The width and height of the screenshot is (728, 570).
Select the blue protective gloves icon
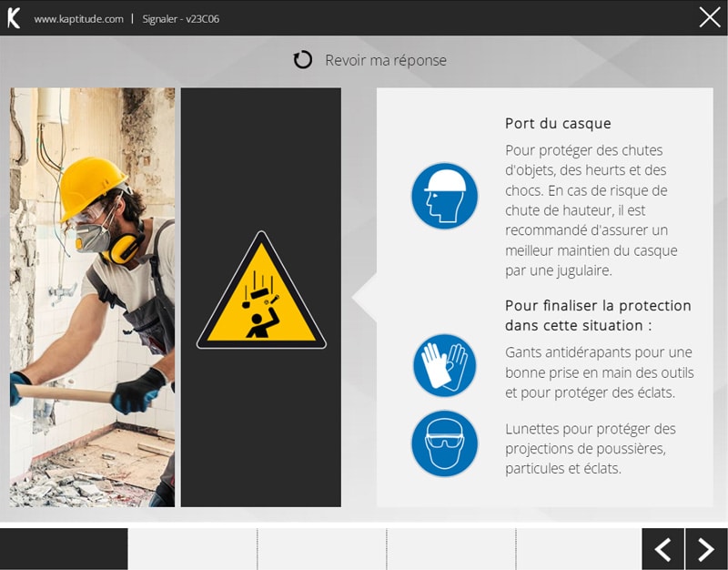[444, 365]
